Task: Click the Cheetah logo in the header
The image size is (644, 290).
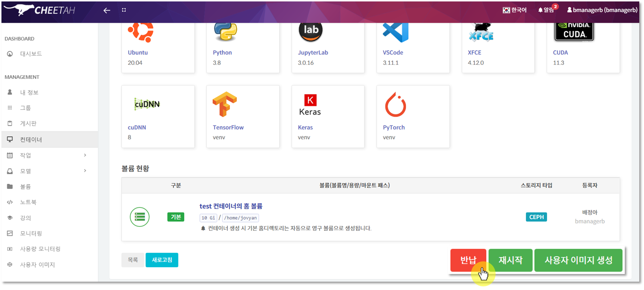Action: tap(39, 10)
